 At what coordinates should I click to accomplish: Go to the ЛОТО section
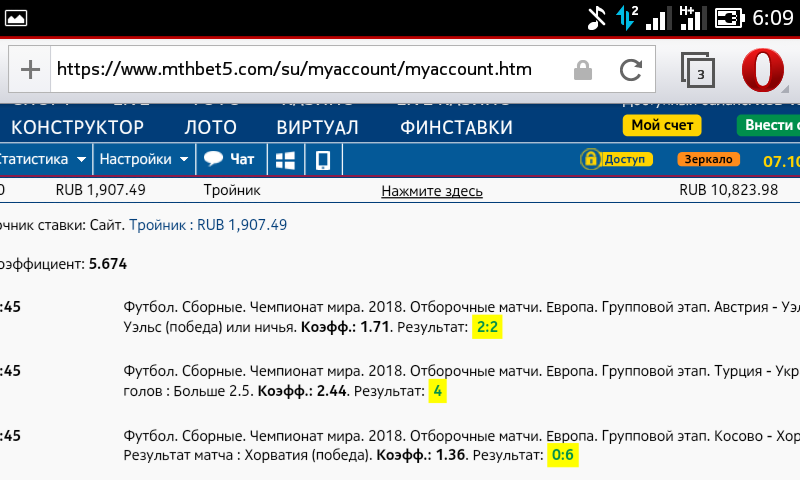tap(210, 127)
